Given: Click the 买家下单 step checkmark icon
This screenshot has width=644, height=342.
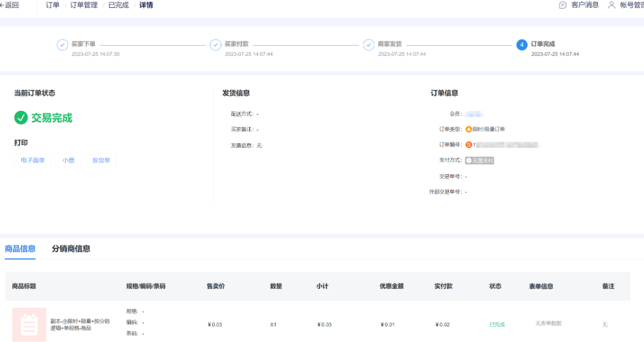Looking at the screenshot, I should click(x=62, y=45).
